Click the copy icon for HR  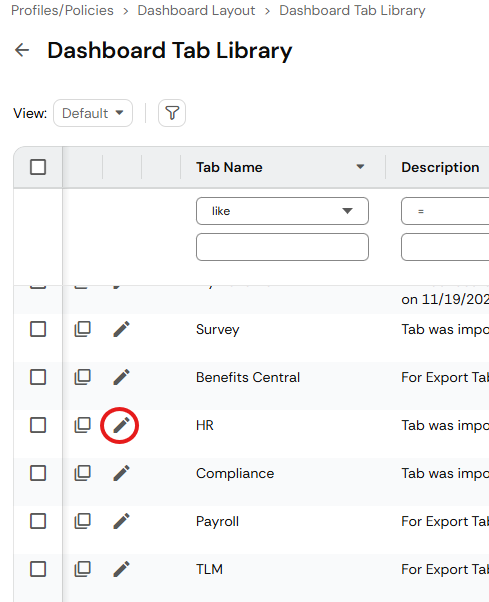pyautogui.click(x=83, y=425)
